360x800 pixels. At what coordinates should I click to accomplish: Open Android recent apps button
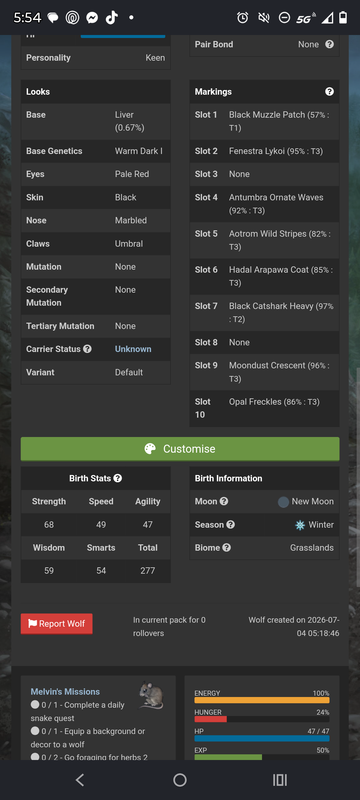pos(280,780)
